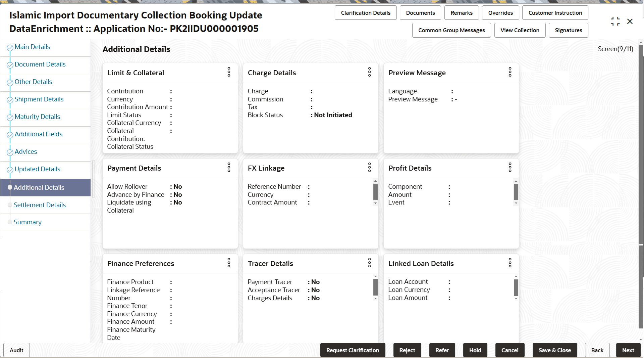Click the Payment Tracer label
644x358 pixels.
click(x=270, y=282)
